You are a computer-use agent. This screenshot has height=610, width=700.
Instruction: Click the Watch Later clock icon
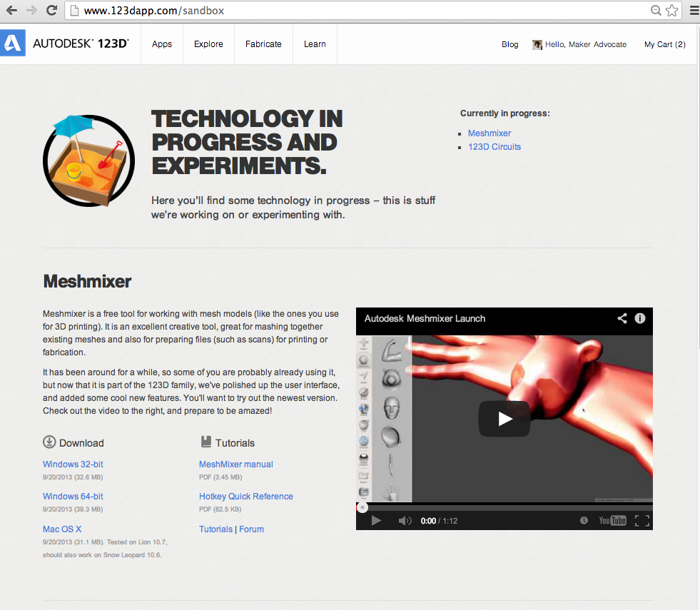pos(584,520)
